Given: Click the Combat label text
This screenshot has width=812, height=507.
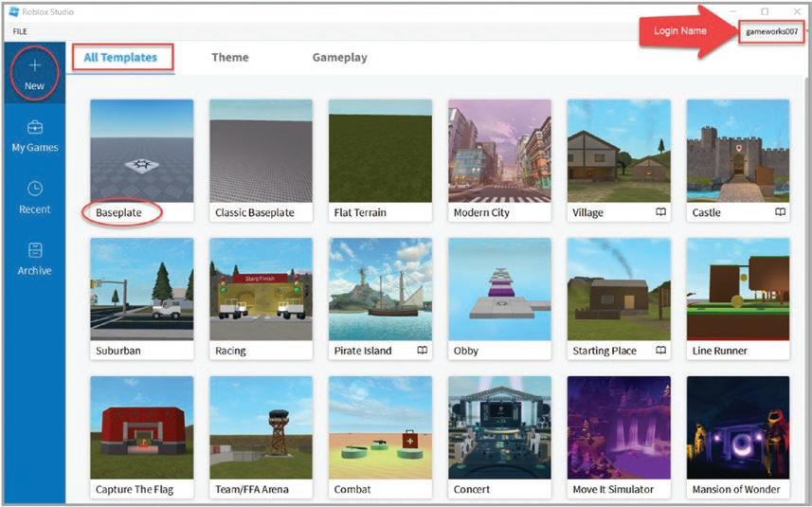Looking at the screenshot, I should [x=352, y=489].
